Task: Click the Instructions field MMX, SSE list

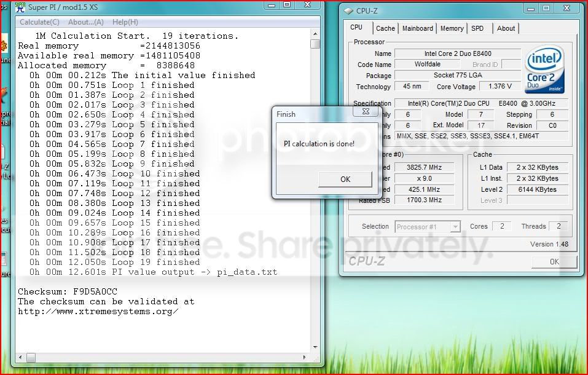Action: point(482,136)
